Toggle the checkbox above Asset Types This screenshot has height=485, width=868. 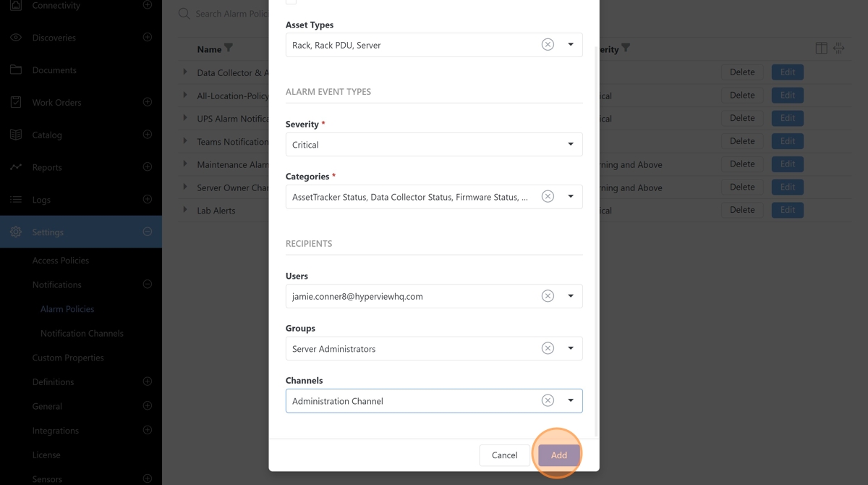[x=291, y=1]
